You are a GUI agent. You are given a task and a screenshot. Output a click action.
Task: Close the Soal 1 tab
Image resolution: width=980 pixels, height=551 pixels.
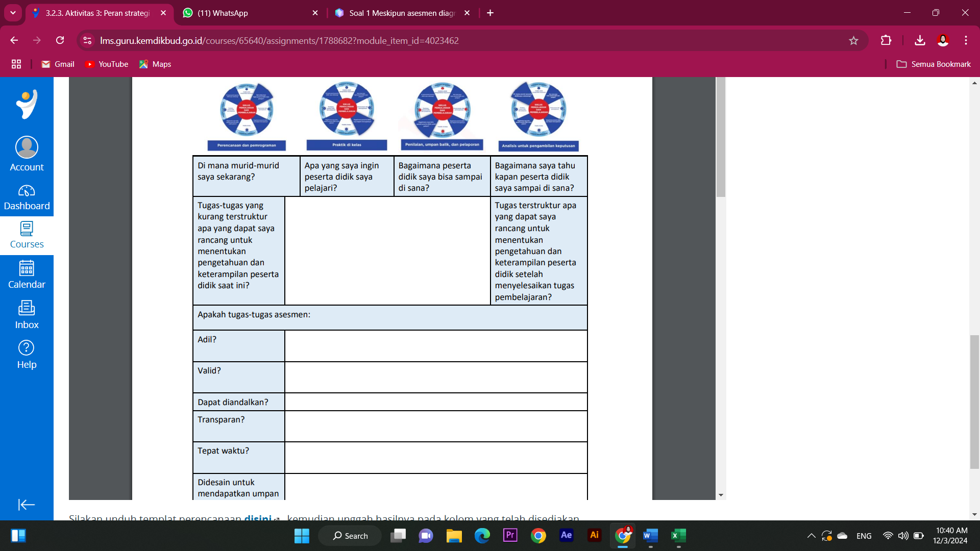[x=467, y=13]
